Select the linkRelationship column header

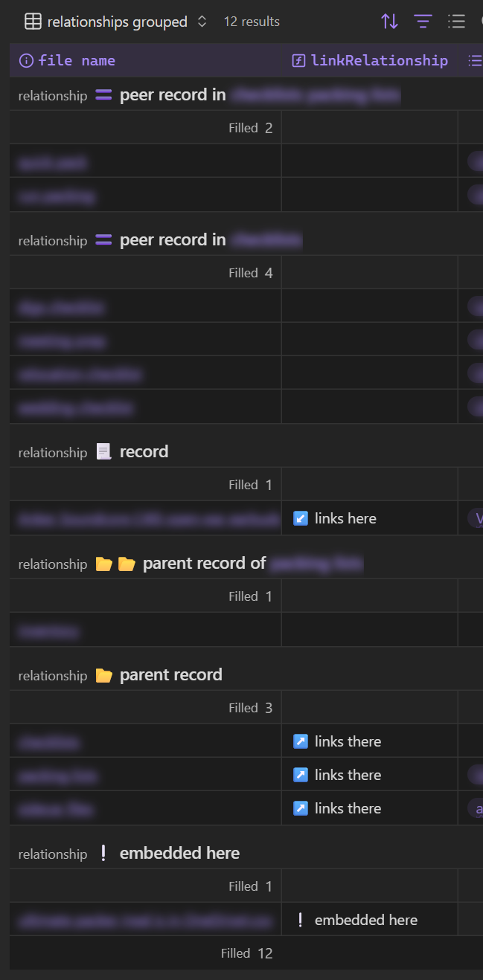pyautogui.click(x=370, y=60)
